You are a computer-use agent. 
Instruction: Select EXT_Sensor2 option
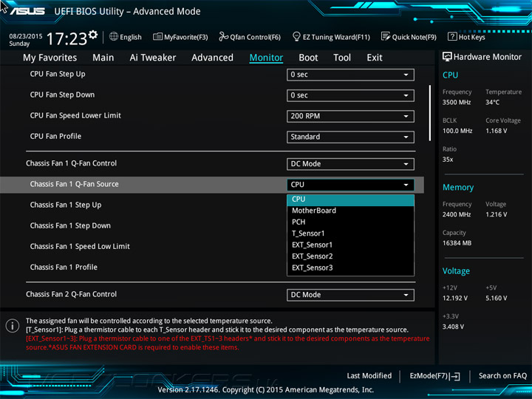point(350,256)
